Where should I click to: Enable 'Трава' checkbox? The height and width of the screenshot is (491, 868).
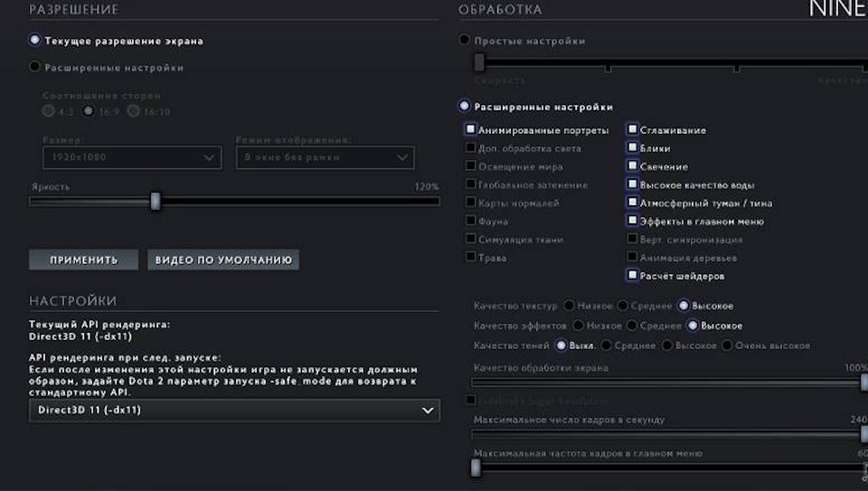pyautogui.click(x=471, y=258)
